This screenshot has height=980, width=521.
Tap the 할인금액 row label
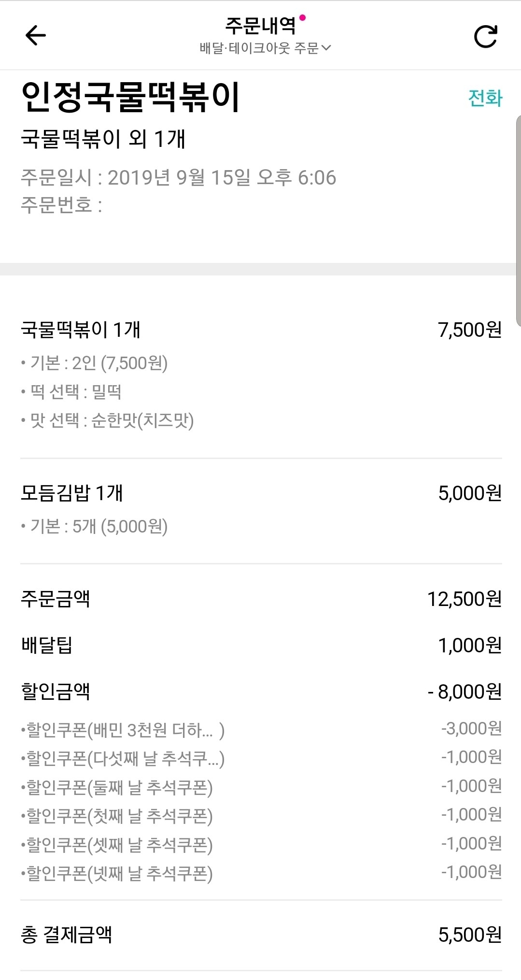point(56,692)
